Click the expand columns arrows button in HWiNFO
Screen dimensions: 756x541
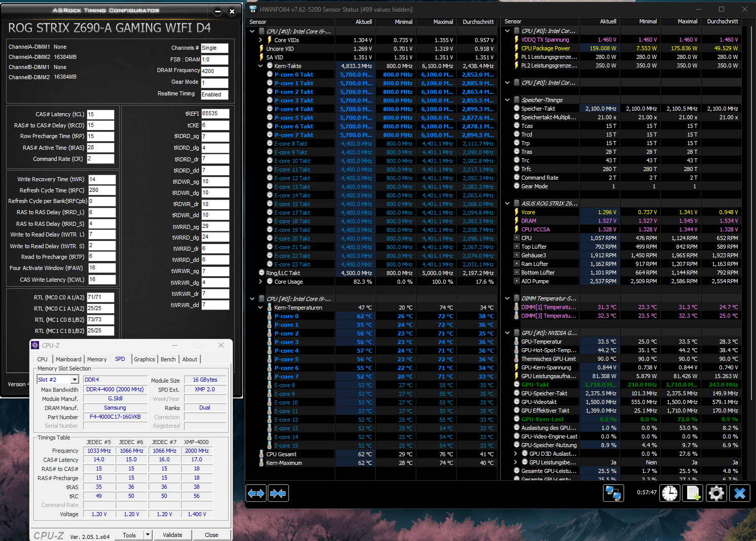[256, 493]
